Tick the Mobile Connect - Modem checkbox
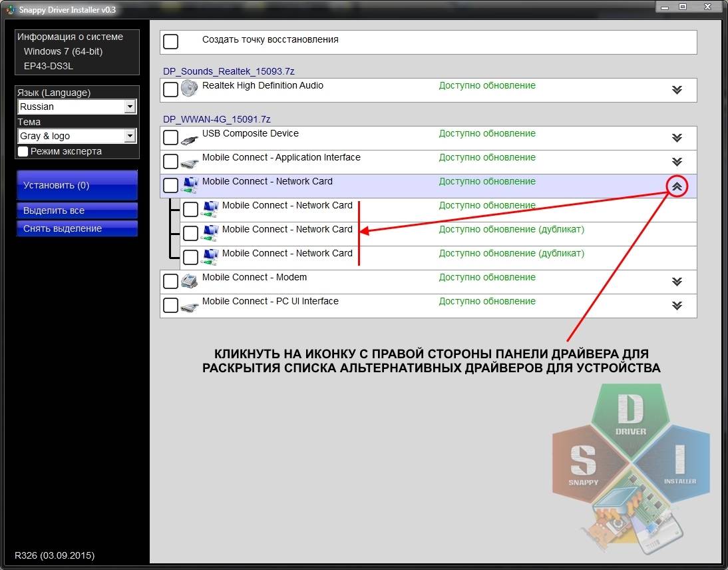 (x=170, y=281)
